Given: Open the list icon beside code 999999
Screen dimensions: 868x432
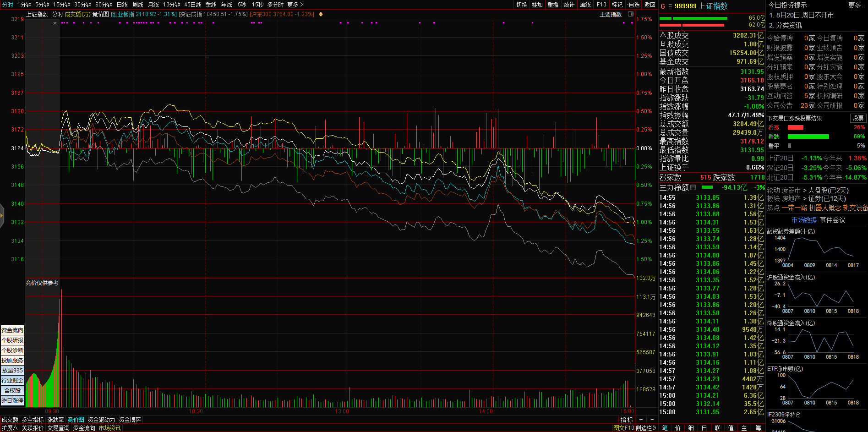Looking at the screenshot, I should (670, 6).
